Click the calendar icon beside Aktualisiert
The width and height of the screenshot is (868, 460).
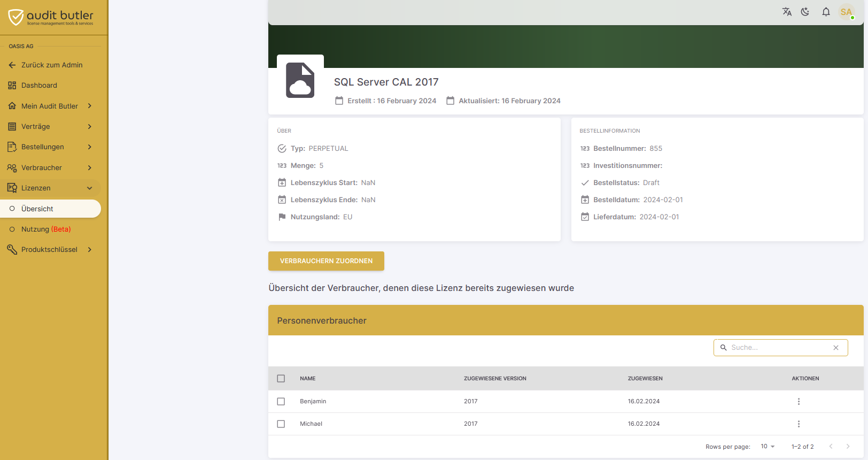[x=451, y=101]
